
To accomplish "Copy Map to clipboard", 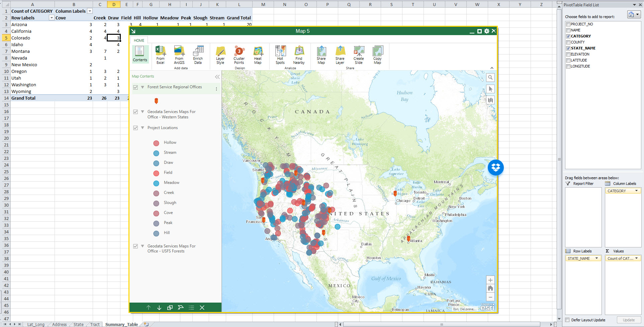I will point(377,55).
